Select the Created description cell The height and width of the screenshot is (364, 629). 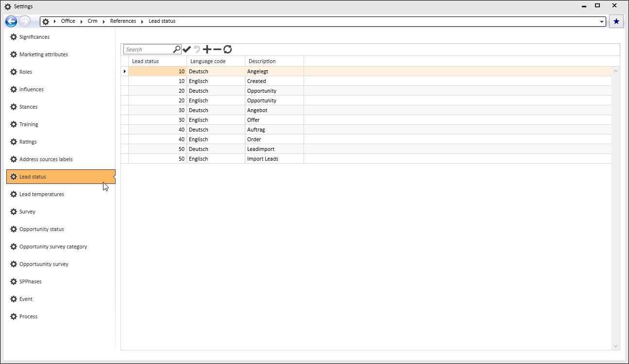click(274, 81)
